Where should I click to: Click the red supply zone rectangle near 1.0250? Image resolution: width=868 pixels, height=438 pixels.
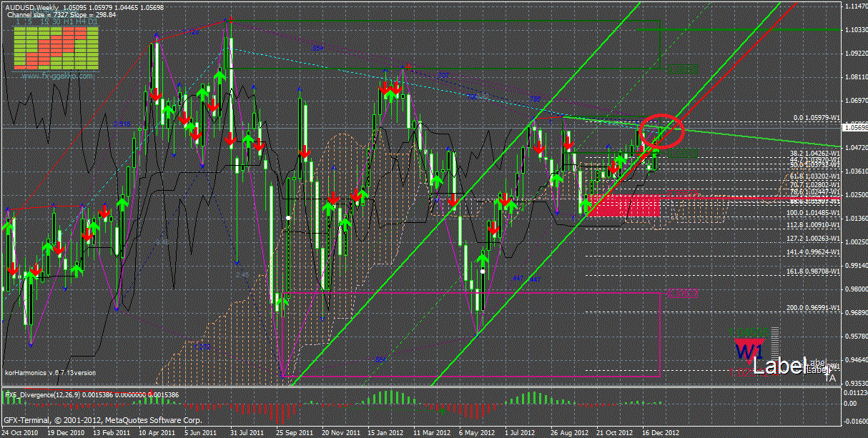[623, 206]
